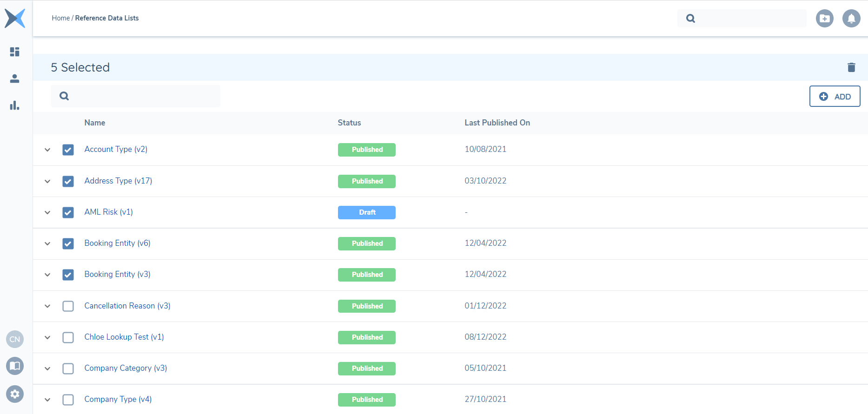This screenshot has width=868, height=414.
Task: Click the app logo in the sidebar
Action: tap(15, 19)
